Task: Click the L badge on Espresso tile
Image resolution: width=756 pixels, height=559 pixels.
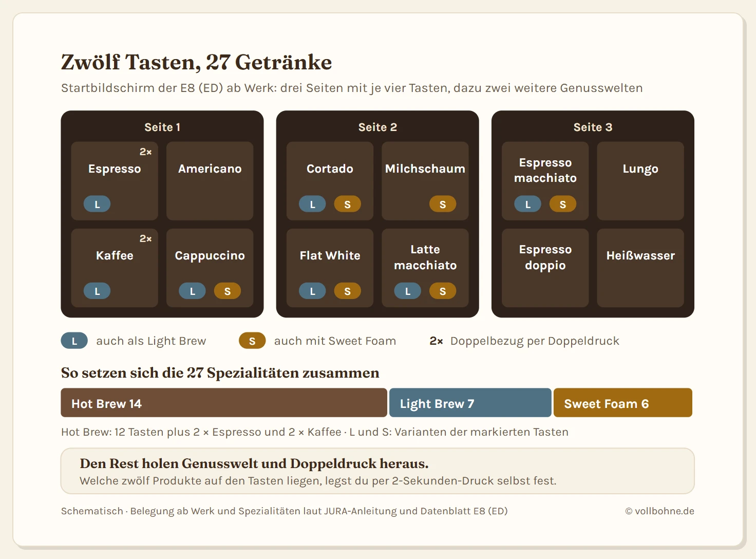Action: [97, 204]
